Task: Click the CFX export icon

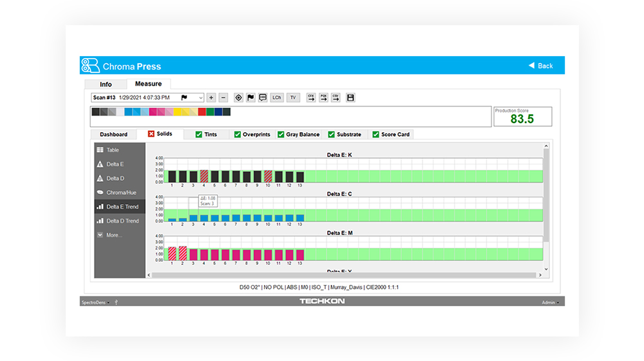Action: click(311, 98)
